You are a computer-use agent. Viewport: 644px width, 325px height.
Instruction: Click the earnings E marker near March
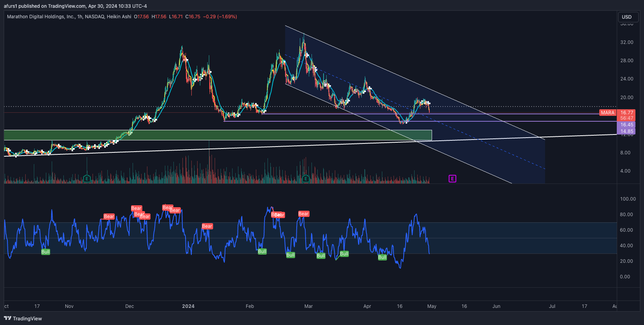(x=306, y=179)
